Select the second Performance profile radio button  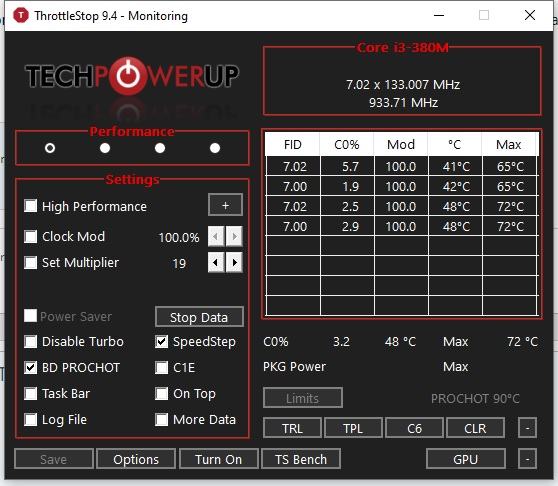pos(105,148)
